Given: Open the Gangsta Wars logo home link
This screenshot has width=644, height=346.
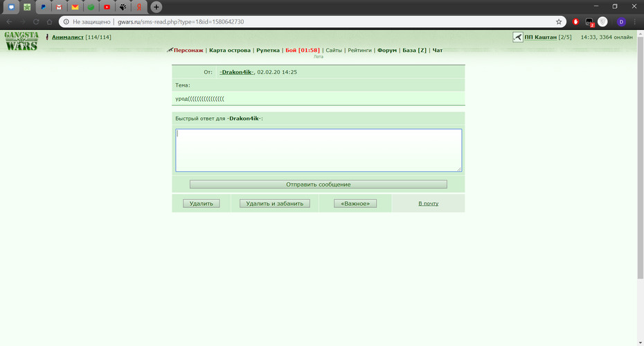Looking at the screenshot, I should click(x=21, y=41).
